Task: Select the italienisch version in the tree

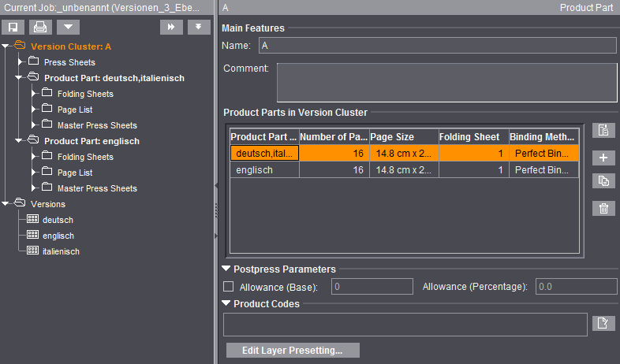Action: [61, 251]
